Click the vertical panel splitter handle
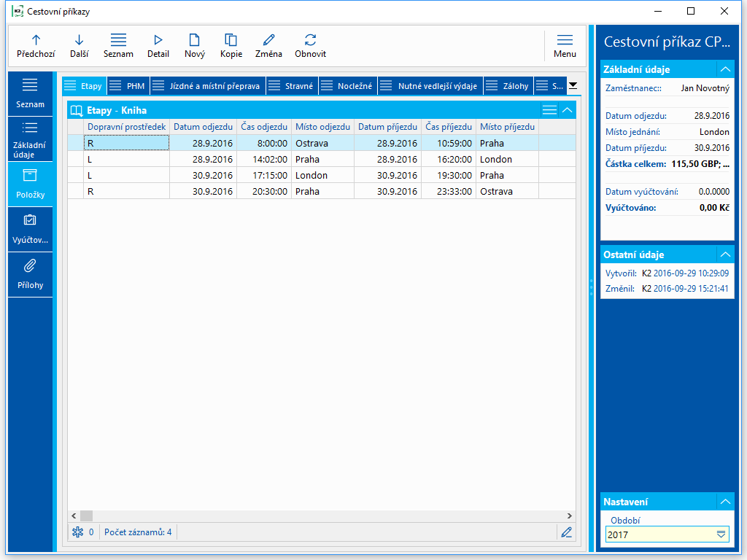The image size is (747, 560). [x=591, y=287]
